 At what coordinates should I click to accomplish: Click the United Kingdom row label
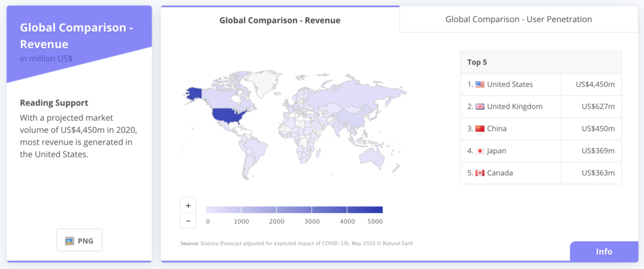[x=514, y=106]
